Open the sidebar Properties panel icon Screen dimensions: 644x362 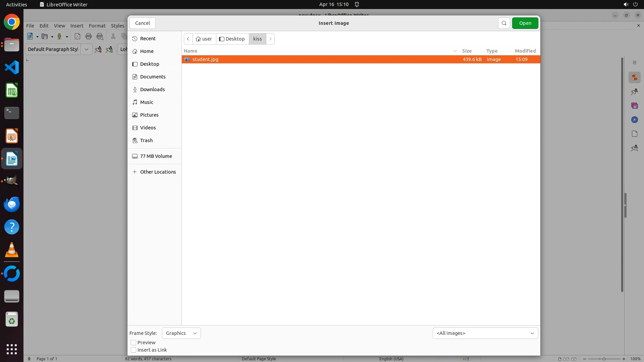point(634,78)
